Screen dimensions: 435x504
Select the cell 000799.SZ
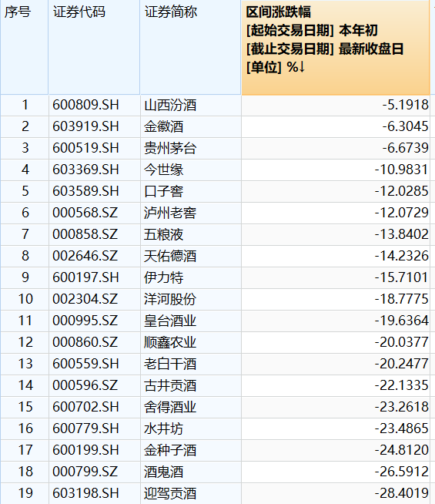tap(95, 472)
